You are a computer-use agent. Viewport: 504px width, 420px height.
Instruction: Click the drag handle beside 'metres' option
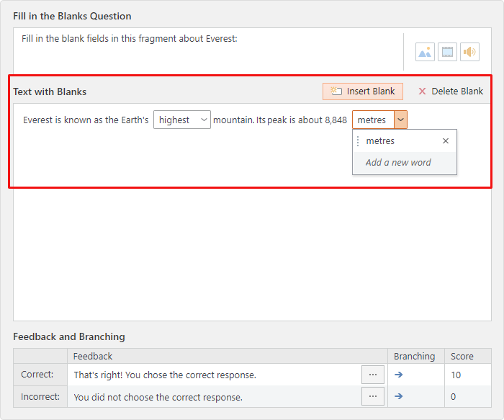[358, 141]
